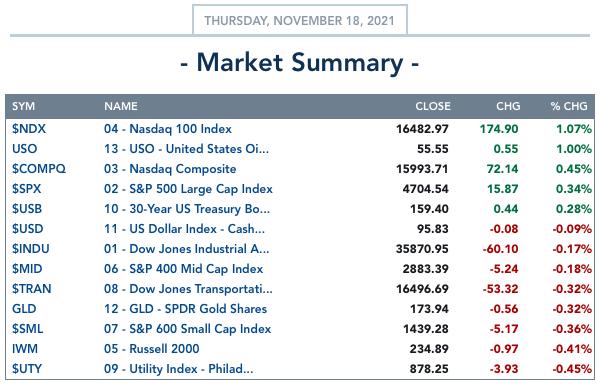Sort table by NAME column header
The height and width of the screenshot is (384, 597).
coord(121,106)
